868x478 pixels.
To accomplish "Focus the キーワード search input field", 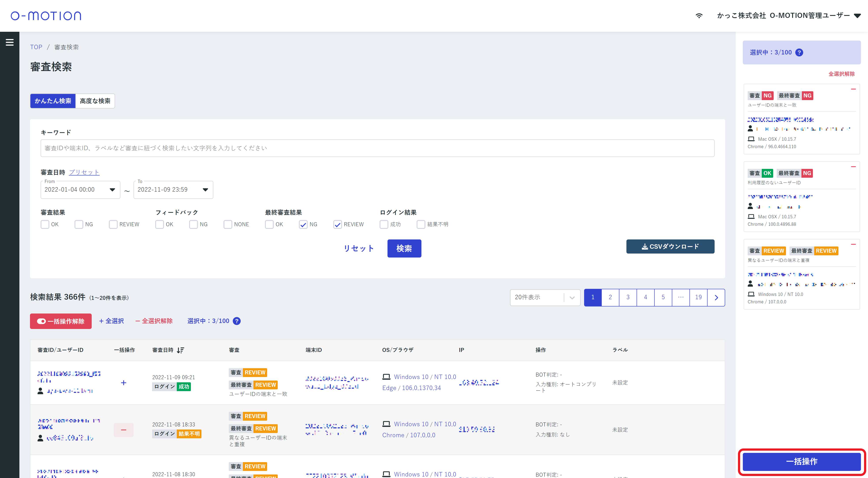I will pos(377,148).
